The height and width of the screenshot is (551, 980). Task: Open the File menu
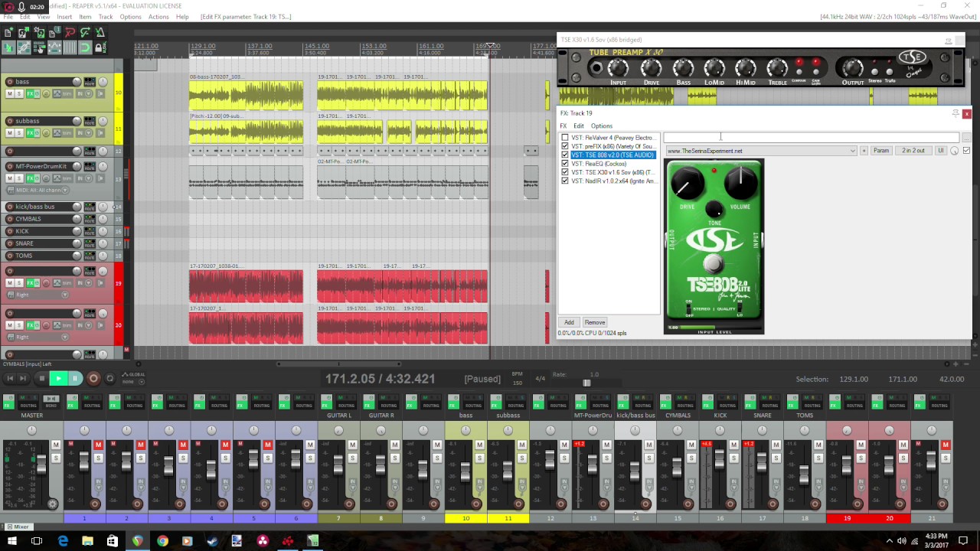coord(8,17)
